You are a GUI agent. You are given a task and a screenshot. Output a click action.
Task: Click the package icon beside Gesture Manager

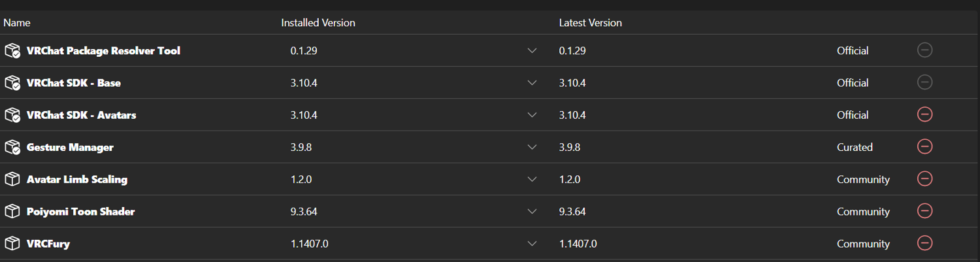click(12, 147)
